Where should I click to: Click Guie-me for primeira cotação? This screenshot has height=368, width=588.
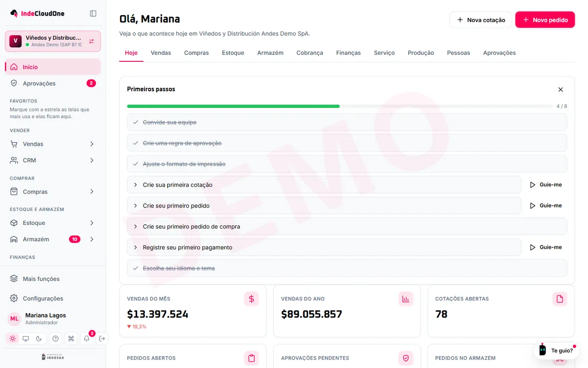pos(546,185)
